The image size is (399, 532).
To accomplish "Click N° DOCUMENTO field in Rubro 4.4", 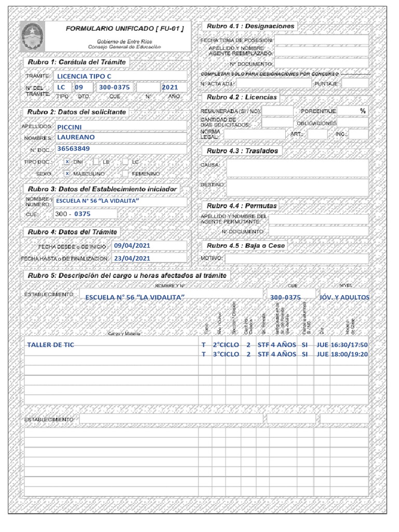I will coord(319,231).
